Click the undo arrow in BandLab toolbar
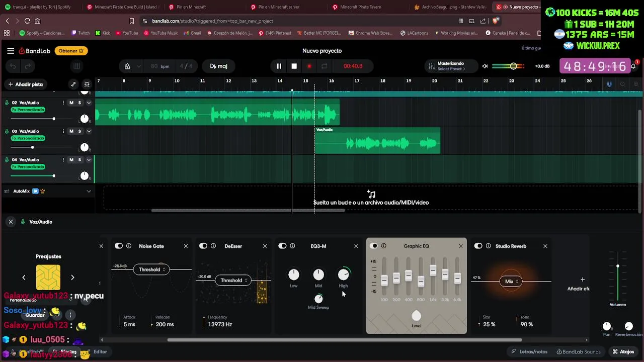644x362 pixels. pos(13,66)
